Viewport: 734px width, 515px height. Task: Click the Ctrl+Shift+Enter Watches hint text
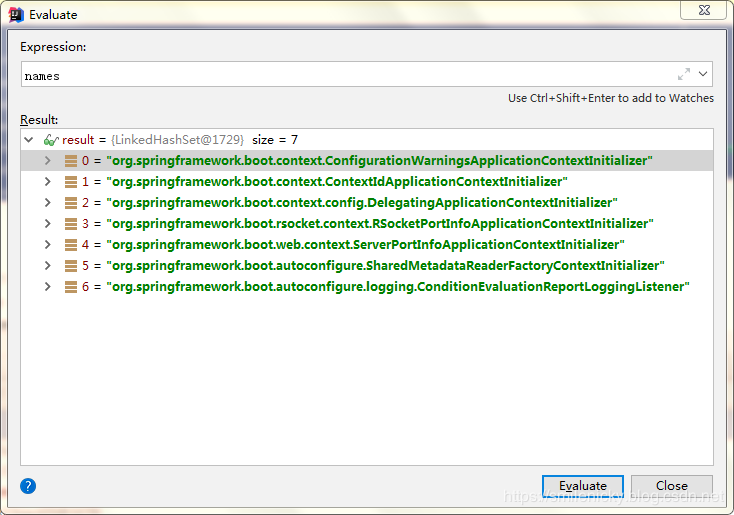coord(611,98)
